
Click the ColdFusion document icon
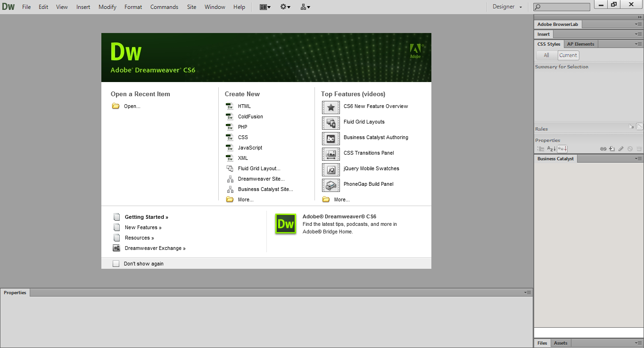(230, 116)
